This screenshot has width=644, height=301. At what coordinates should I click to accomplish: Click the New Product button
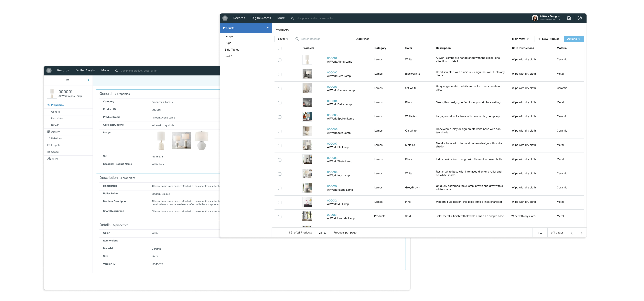point(548,39)
